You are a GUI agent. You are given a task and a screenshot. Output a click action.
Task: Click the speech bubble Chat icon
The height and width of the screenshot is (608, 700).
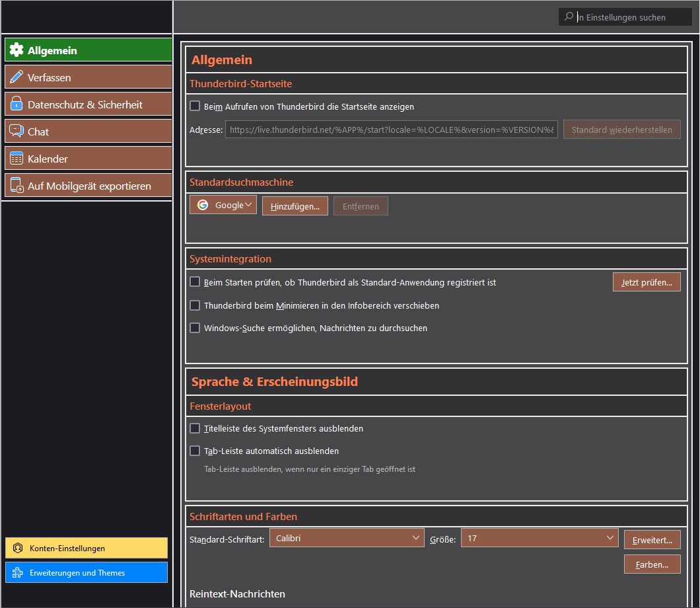[17, 132]
